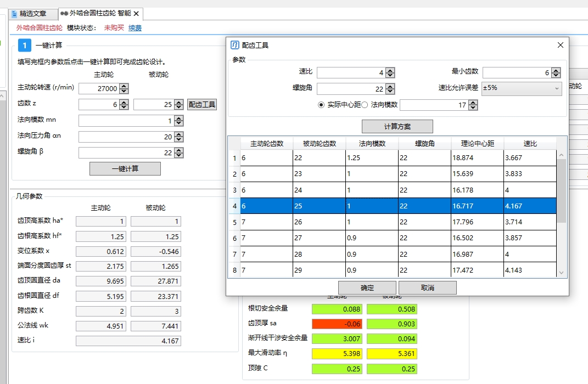588x384 pixels.
Task: Click the 续费 renewal link
Action: pos(135,28)
